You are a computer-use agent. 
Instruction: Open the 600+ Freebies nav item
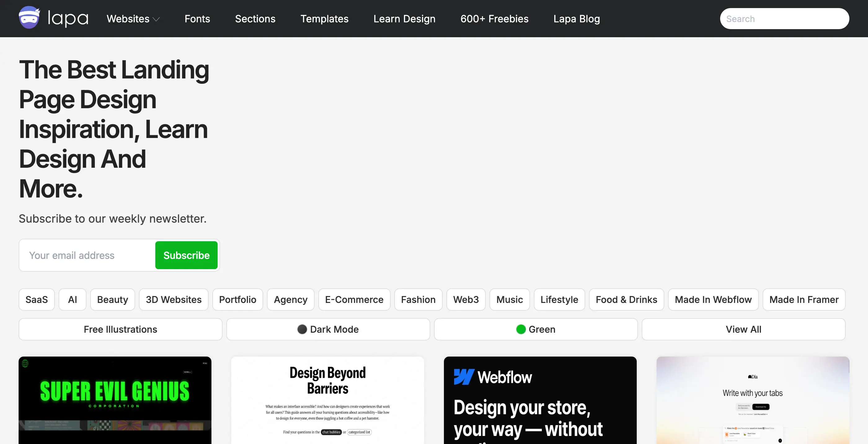[x=494, y=19]
